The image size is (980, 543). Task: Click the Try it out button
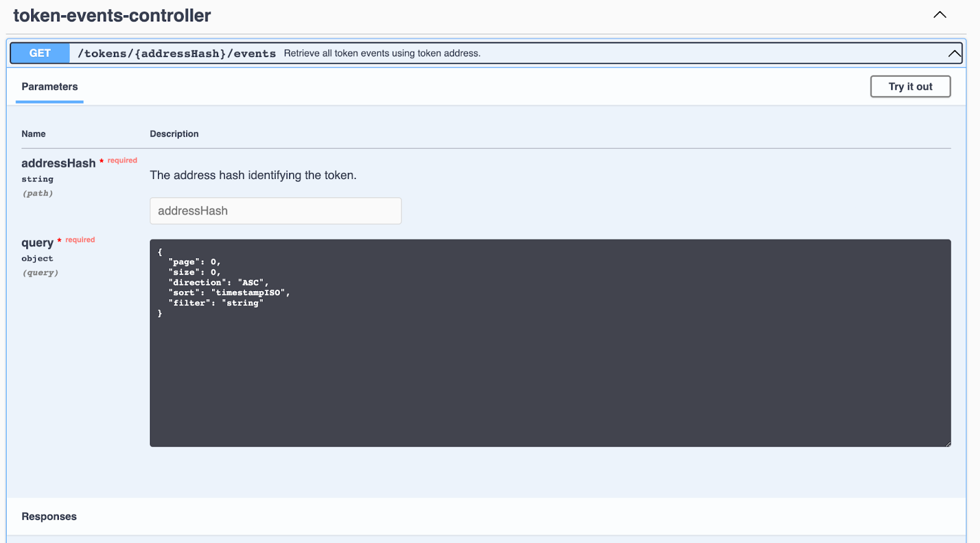click(910, 86)
